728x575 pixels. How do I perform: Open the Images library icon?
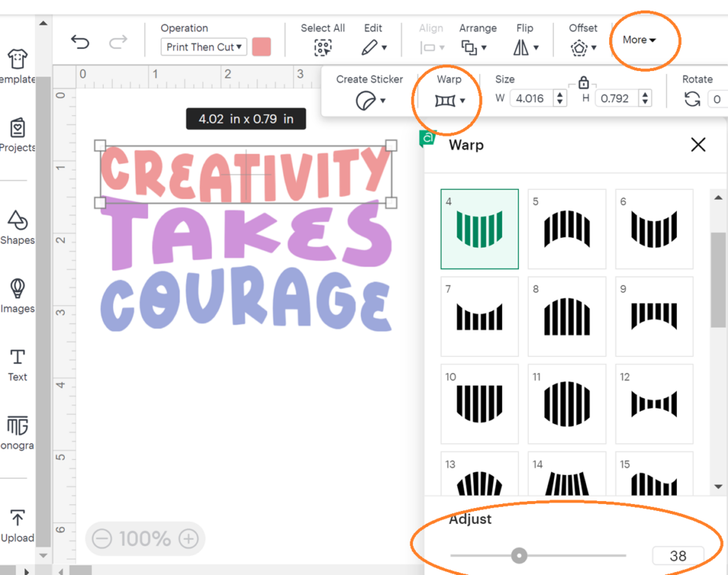(17, 289)
